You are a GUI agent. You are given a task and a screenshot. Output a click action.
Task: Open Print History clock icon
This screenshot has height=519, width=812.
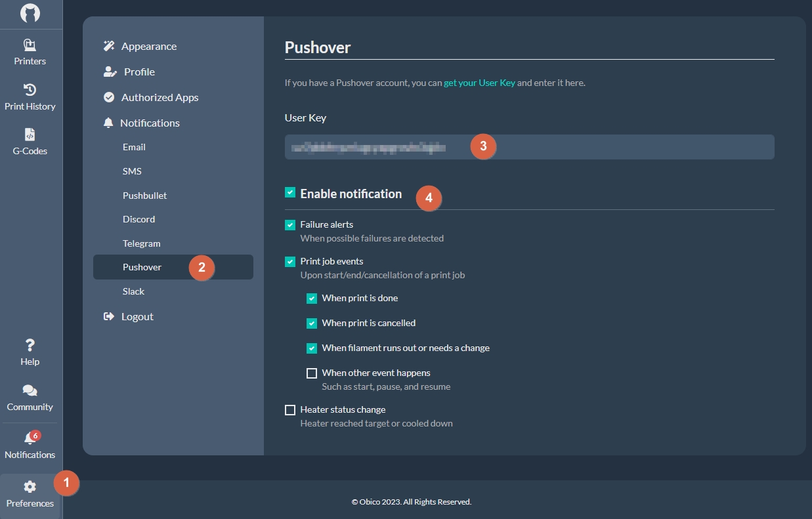(30, 90)
